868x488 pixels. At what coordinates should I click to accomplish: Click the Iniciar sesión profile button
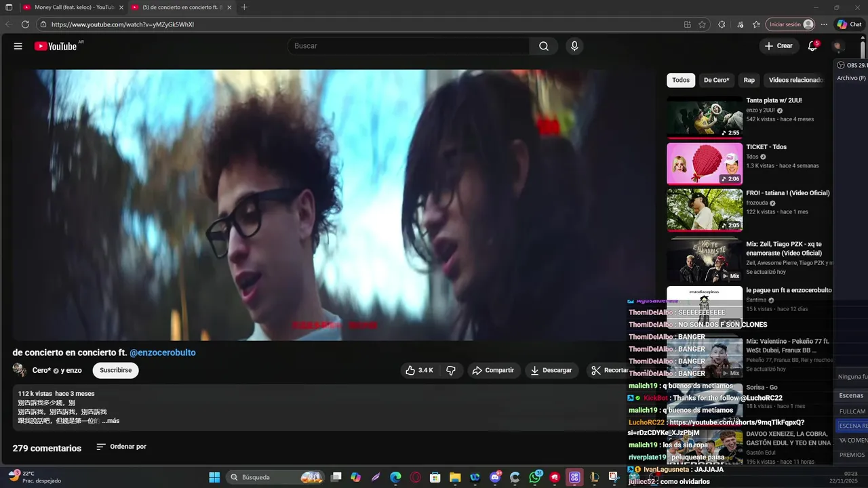tap(790, 24)
